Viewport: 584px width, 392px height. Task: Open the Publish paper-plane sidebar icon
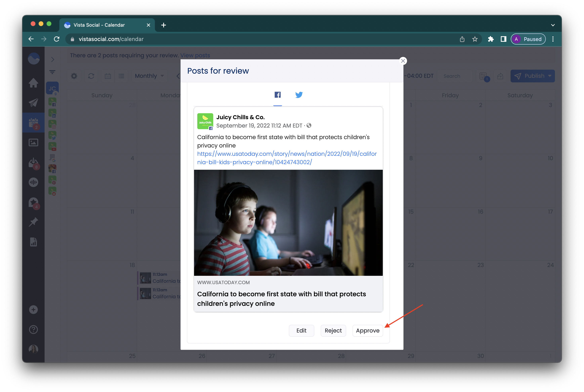tap(33, 102)
